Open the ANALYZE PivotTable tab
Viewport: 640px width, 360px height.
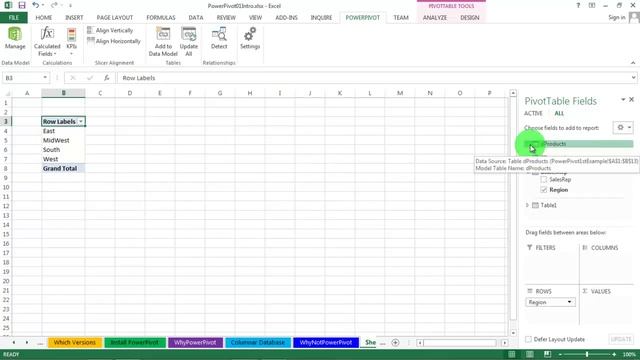click(435, 18)
